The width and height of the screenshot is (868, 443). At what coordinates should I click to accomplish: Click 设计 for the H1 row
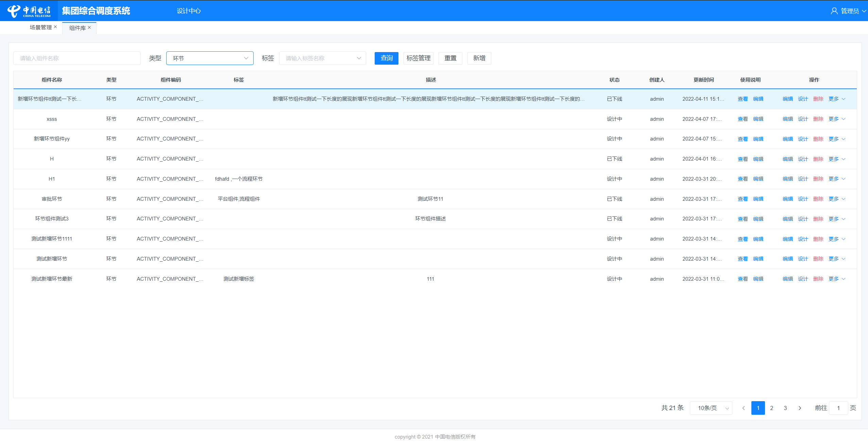[803, 179]
